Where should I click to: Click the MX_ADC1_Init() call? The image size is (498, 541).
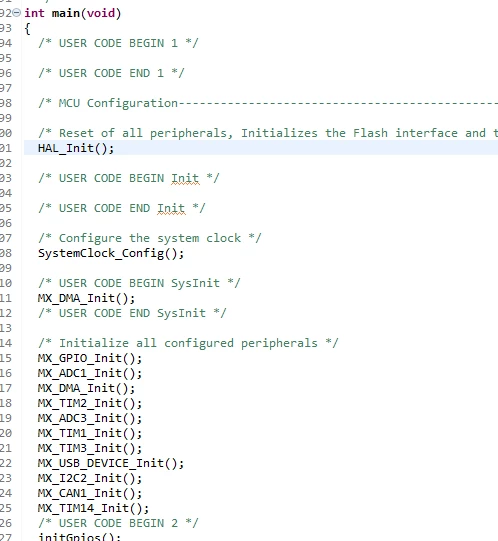[x=90, y=373]
